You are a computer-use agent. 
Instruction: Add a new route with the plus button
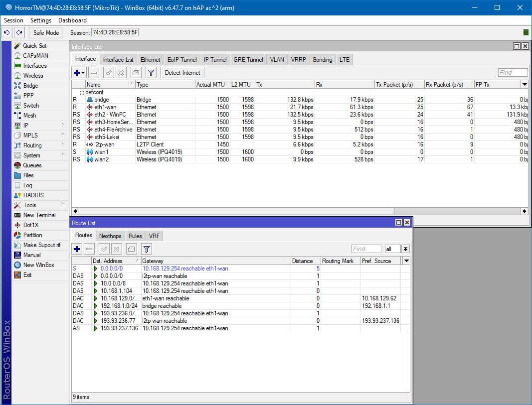pos(77,250)
